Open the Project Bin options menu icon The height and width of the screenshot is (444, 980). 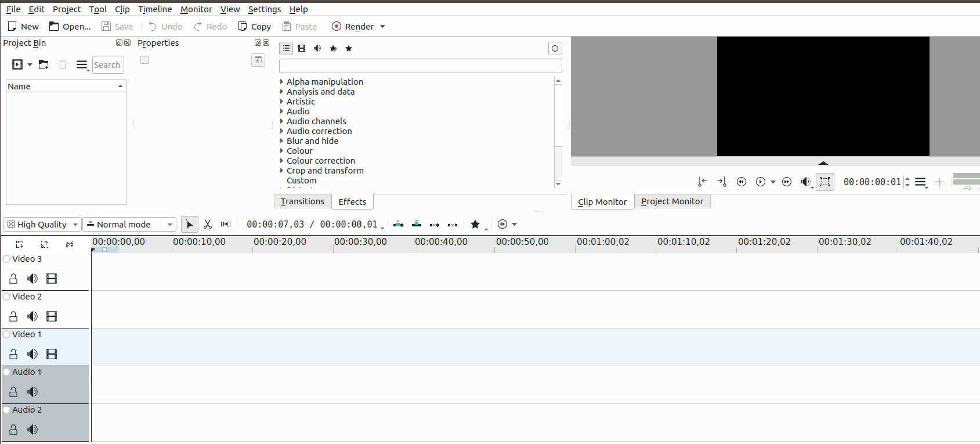click(x=82, y=65)
